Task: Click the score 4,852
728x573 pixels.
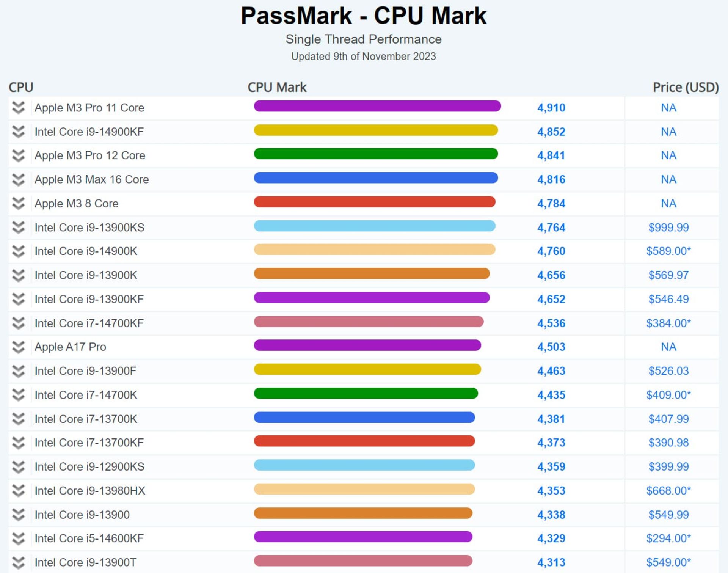Action: coord(551,132)
